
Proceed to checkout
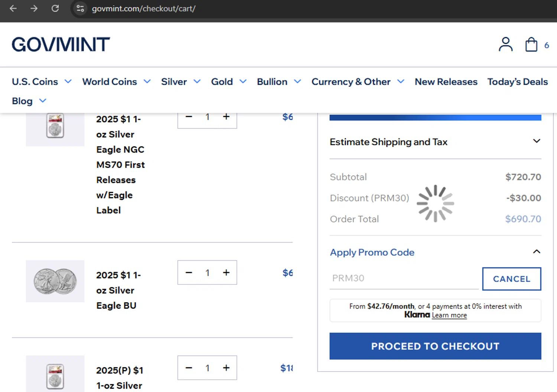coord(435,346)
